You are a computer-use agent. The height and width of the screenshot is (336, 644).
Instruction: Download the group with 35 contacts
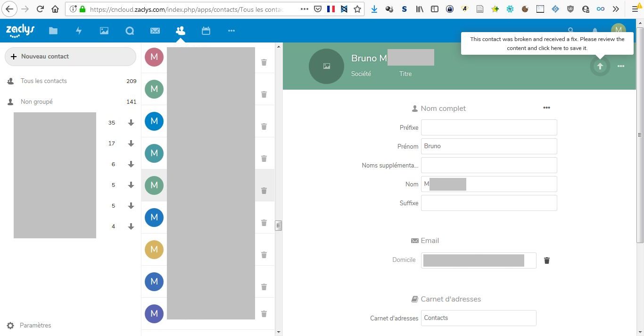131,123
